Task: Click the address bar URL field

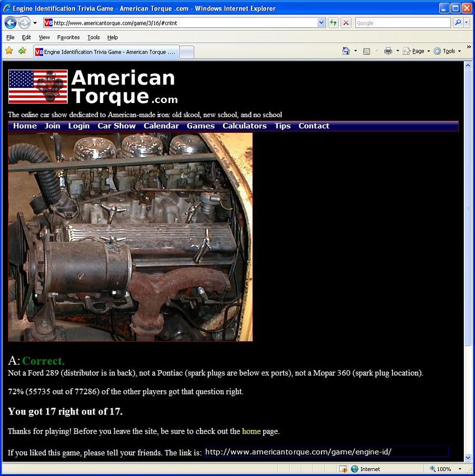Action: (x=185, y=23)
